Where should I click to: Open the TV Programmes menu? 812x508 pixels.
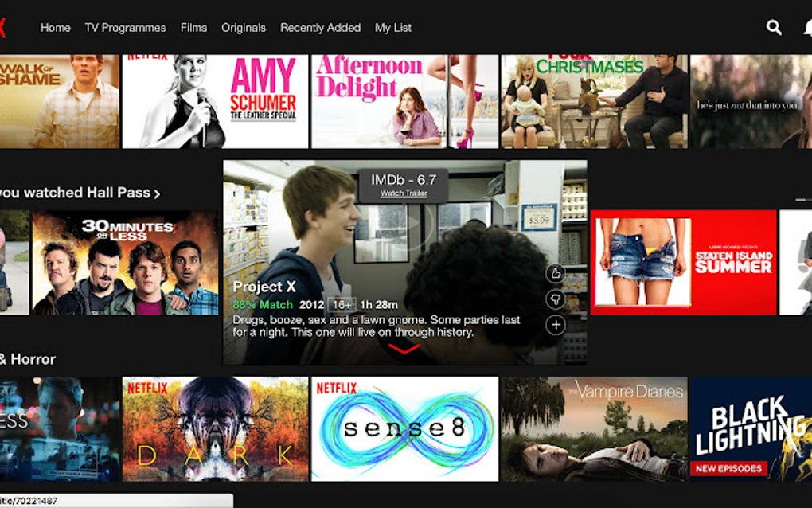click(x=125, y=27)
